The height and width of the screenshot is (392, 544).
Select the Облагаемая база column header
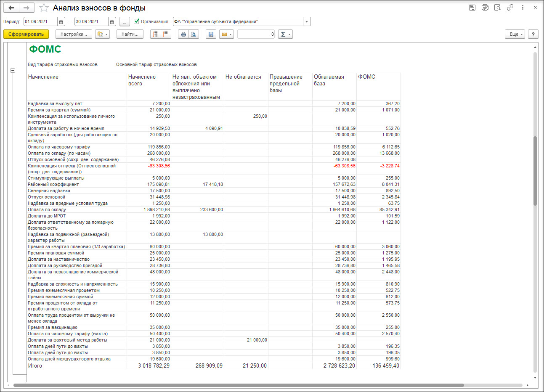pos(334,87)
